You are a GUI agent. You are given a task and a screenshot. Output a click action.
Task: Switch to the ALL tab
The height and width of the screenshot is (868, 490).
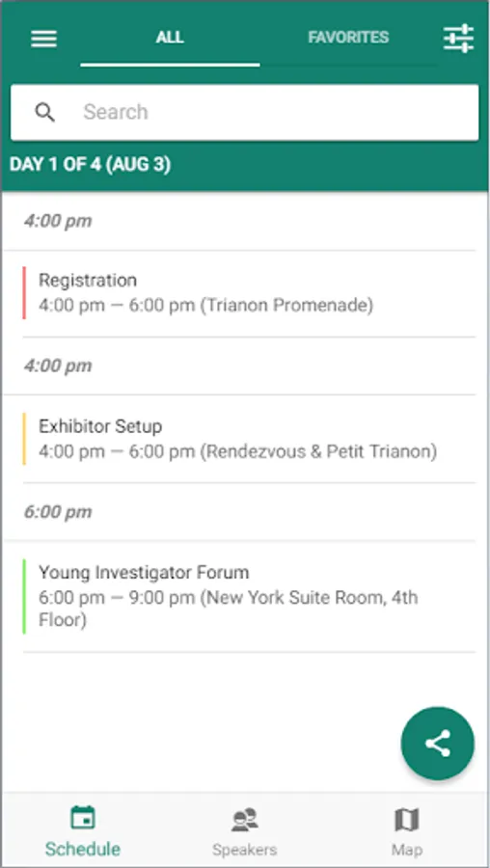[x=170, y=38]
